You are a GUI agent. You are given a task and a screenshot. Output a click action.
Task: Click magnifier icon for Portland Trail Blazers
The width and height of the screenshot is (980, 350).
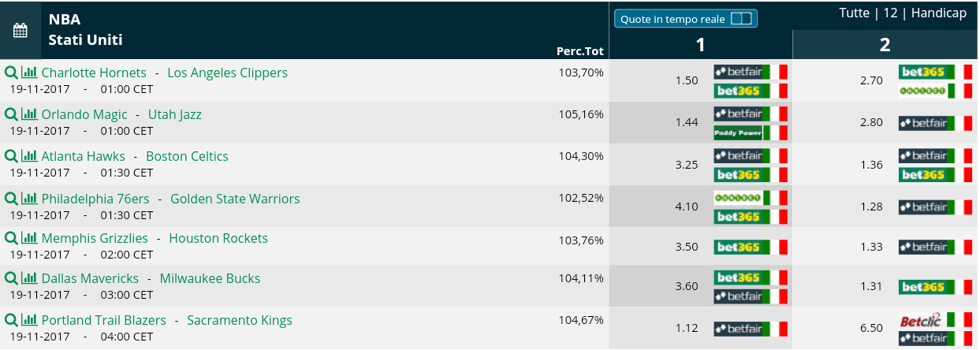click(x=11, y=320)
